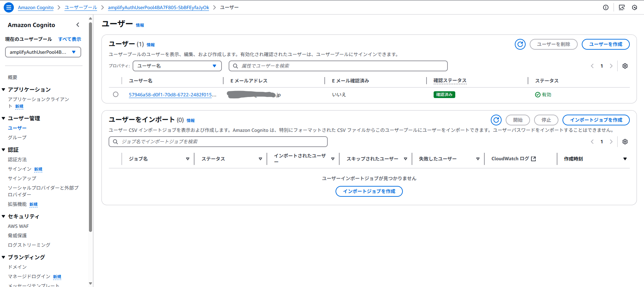Click the ユーザーを作成 button

[x=605, y=44]
